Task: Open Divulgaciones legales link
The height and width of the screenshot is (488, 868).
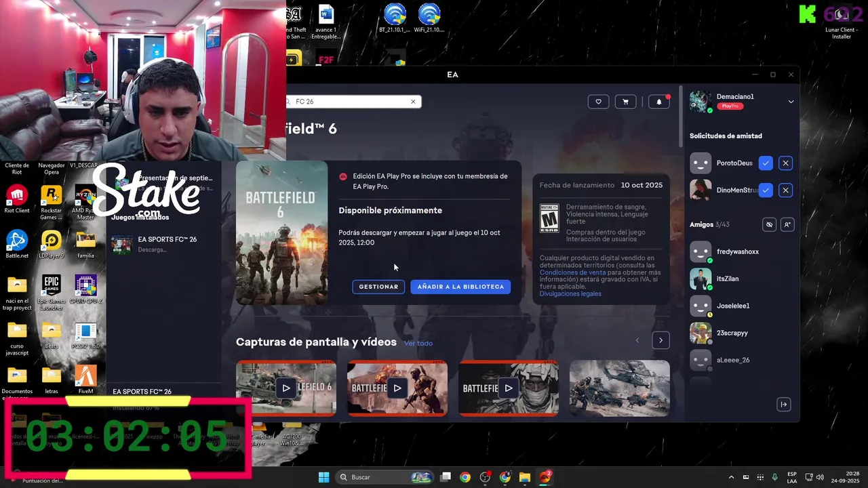Action: coord(570,293)
